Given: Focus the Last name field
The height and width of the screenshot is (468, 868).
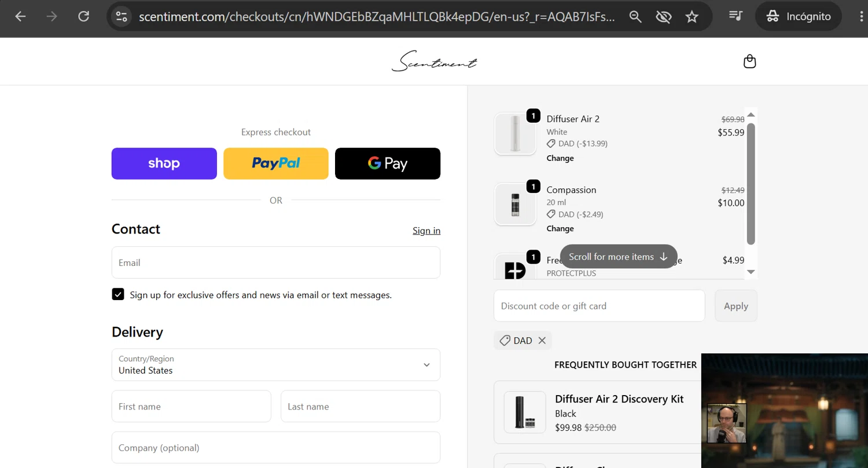Looking at the screenshot, I should 361,407.
